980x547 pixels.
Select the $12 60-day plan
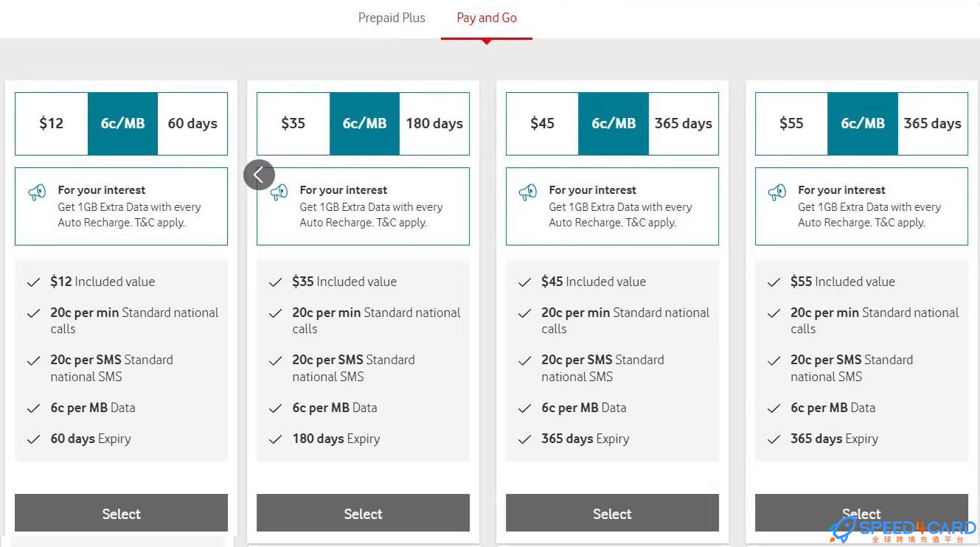pyautogui.click(x=121, y=514)
